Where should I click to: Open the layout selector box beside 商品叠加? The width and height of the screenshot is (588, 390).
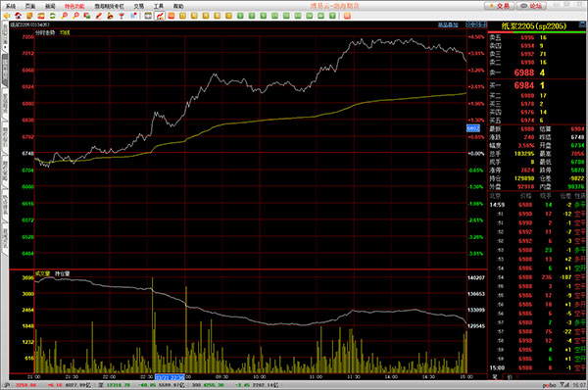coord(476,24)
